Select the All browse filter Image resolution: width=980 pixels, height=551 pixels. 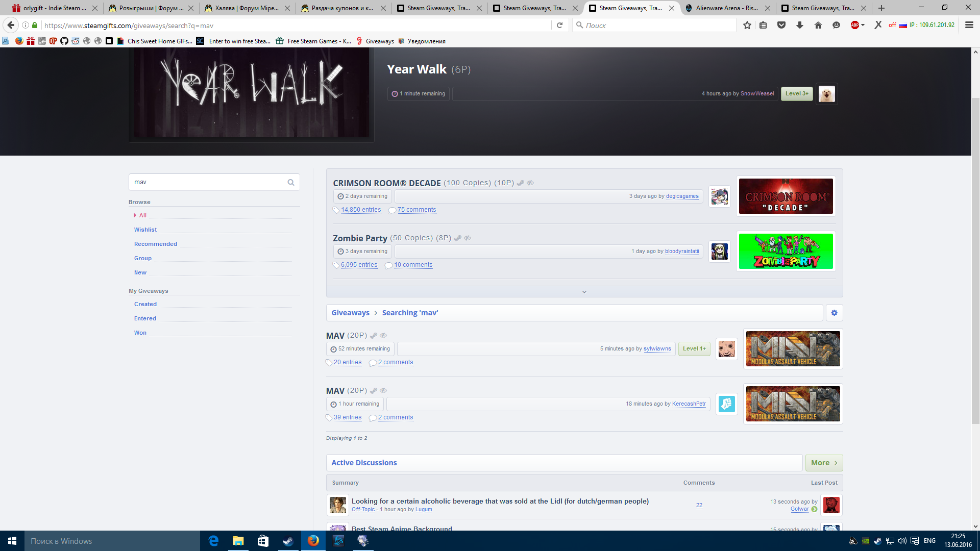143,215
